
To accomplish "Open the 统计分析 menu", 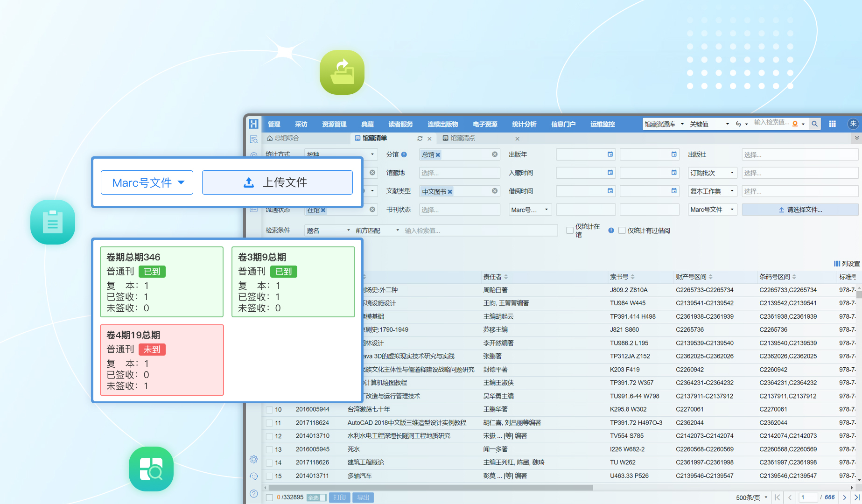I will [524, 124].
